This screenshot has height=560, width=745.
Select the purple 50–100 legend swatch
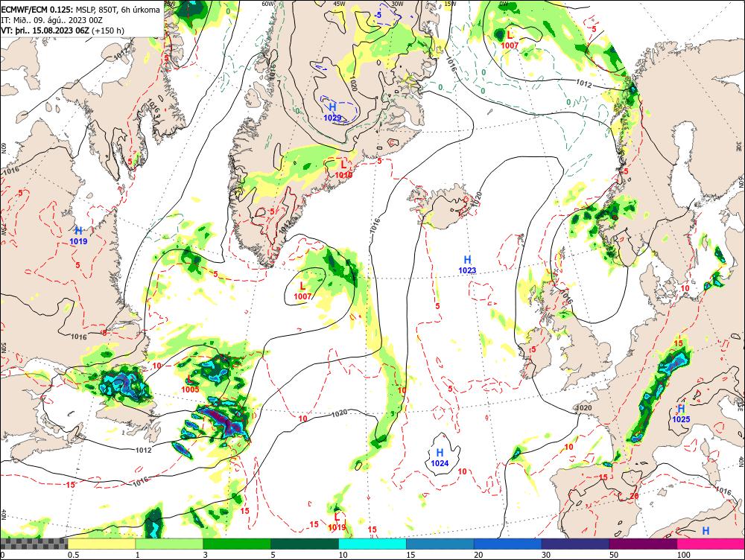pyautogui.click(x=643, y=544)
